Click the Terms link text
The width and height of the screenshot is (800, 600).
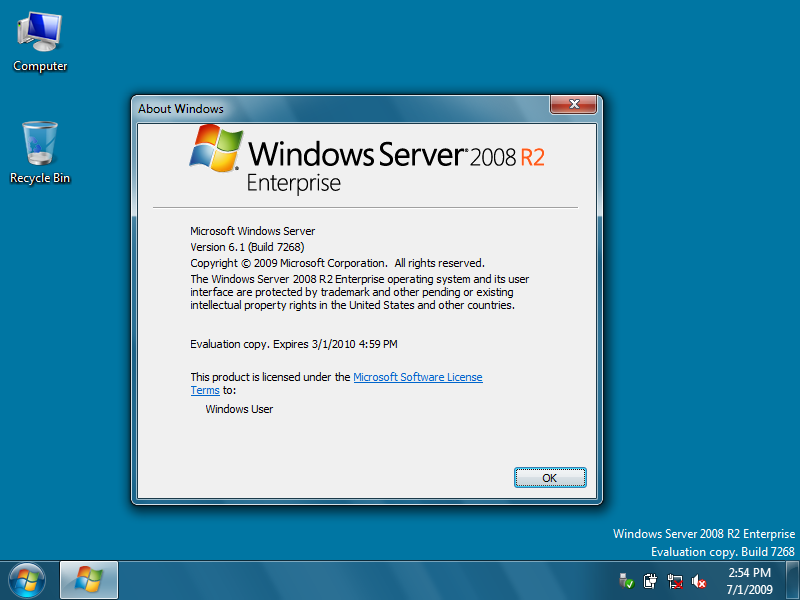click(205, 390)
